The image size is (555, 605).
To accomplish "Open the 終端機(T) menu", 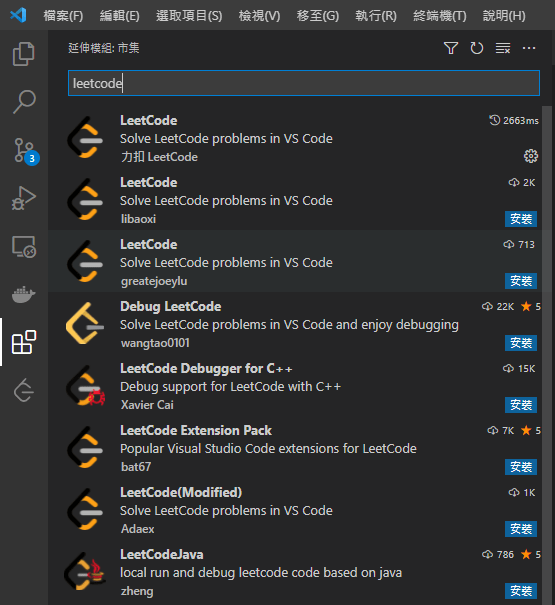I will 440,16.
